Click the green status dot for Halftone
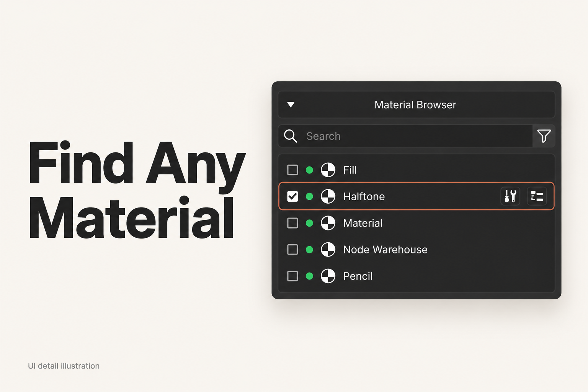The image size is (588, 392). pyautogui.click(x=310, y=196)
